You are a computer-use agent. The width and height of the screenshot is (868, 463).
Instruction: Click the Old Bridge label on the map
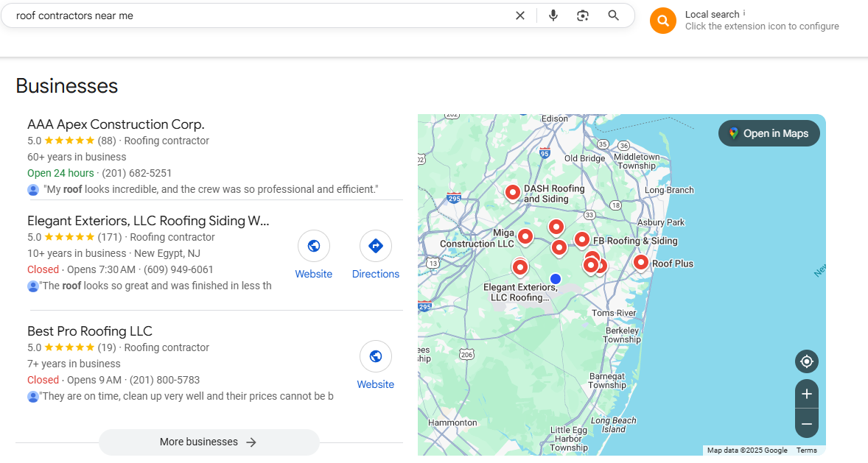tap(584, 158)
